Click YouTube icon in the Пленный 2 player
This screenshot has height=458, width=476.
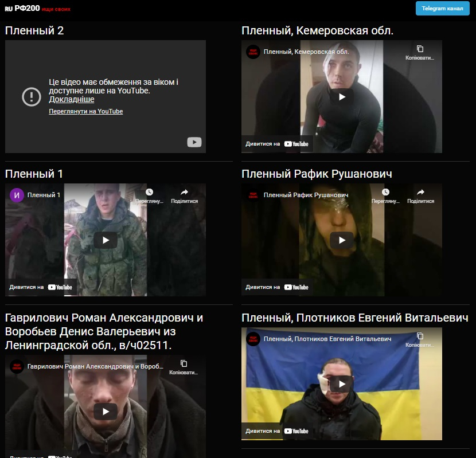pos(194,142)
